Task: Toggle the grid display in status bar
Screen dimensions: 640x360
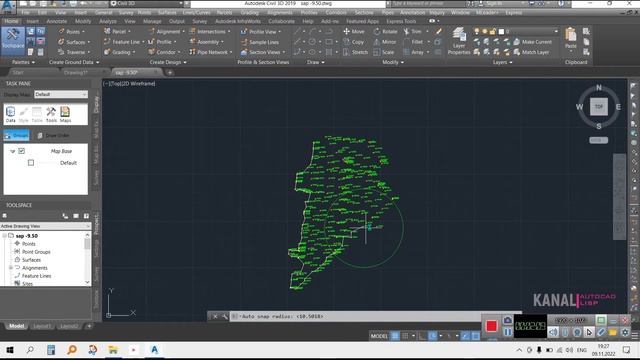Action: click(x=395, y=336)
